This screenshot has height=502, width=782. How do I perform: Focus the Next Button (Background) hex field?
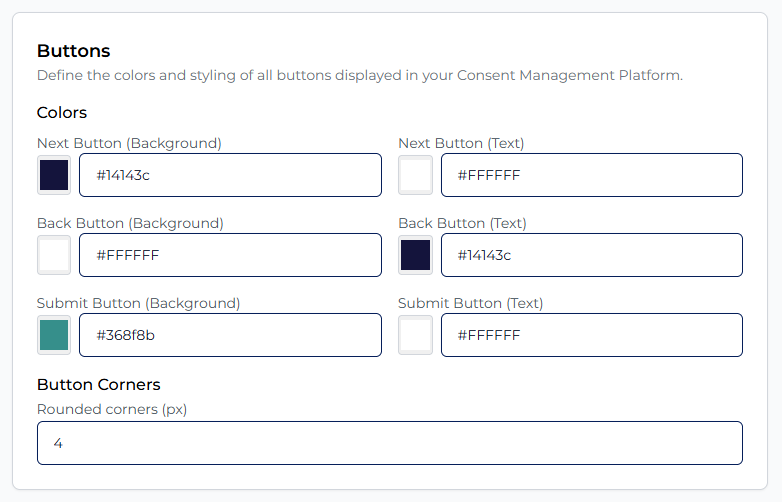[230, 175]
